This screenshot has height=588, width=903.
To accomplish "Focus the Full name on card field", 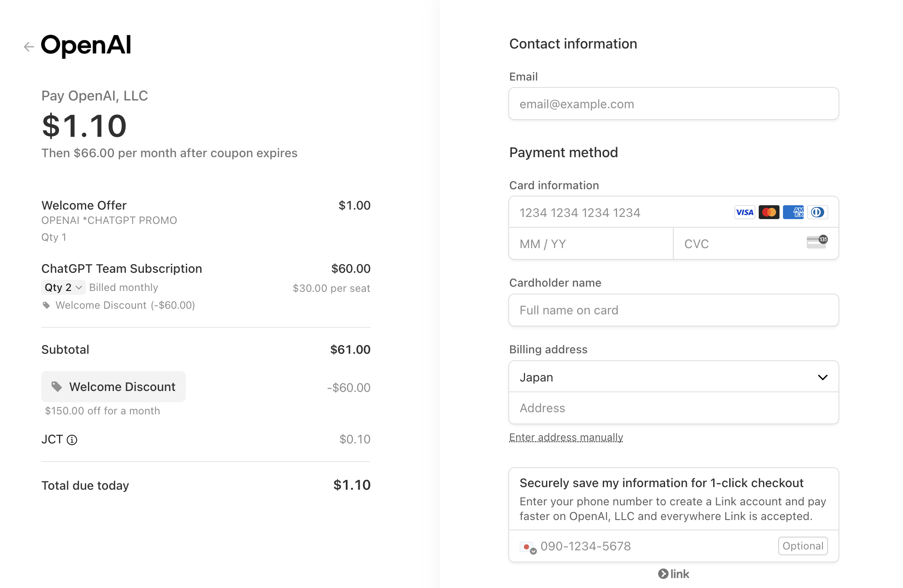I will coord(674,310).
